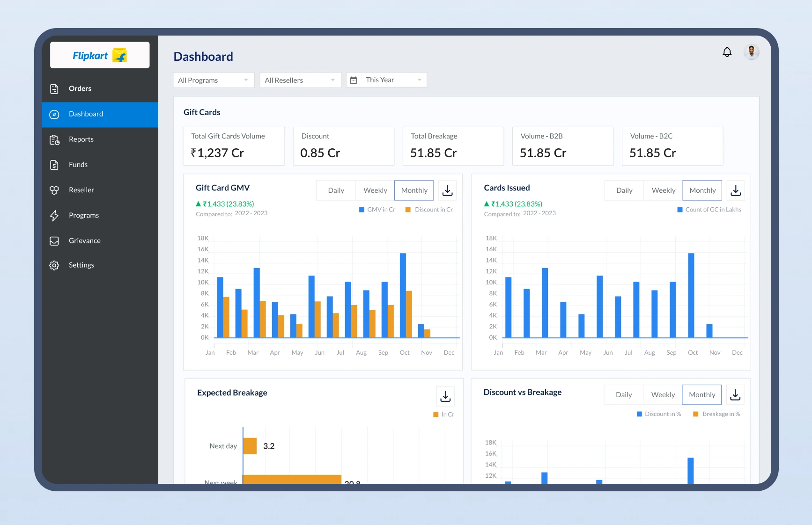Open the All Programs dropdown
Screen dimensions: 812x525
214,80
